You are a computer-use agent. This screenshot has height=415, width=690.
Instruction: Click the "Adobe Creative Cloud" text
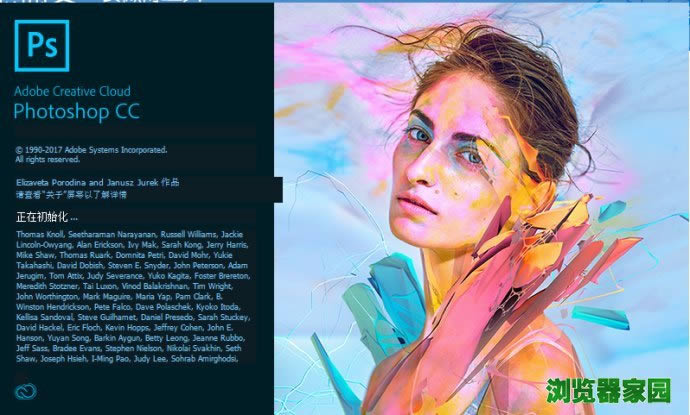[72, 92]
